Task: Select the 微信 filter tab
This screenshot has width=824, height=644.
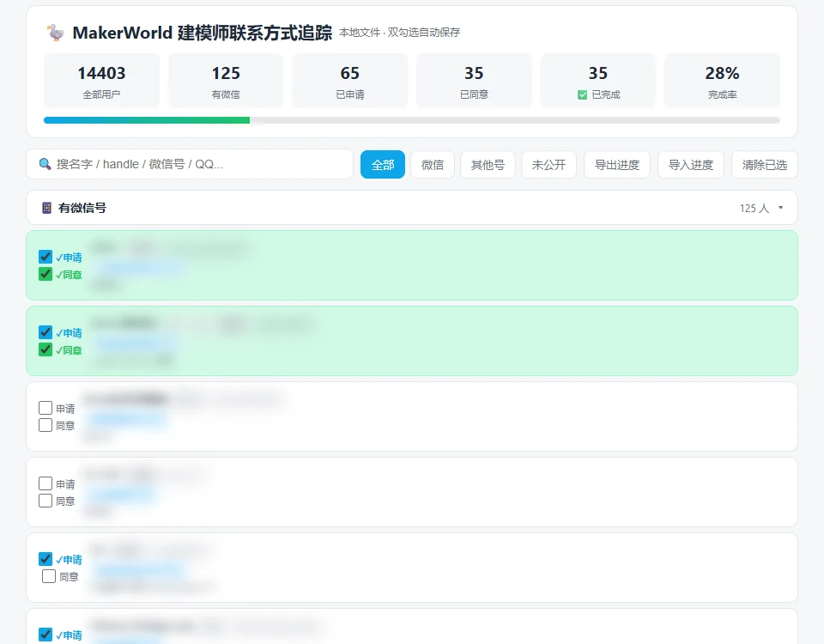Action: pos(433,165)
